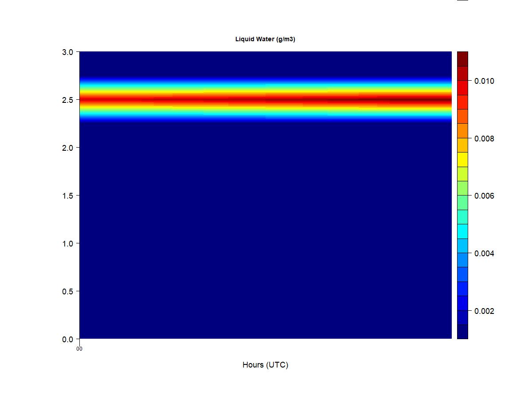Select the 2.0 tick label on the vertical axis
This screenshot has width=532, height=399.
67,148
